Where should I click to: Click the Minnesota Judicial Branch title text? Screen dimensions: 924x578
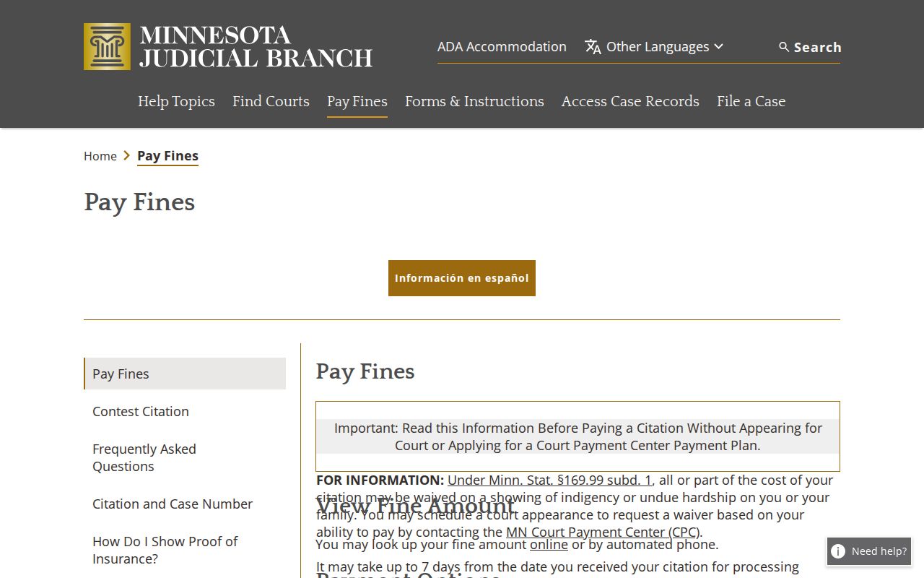(x=256, y=47)
